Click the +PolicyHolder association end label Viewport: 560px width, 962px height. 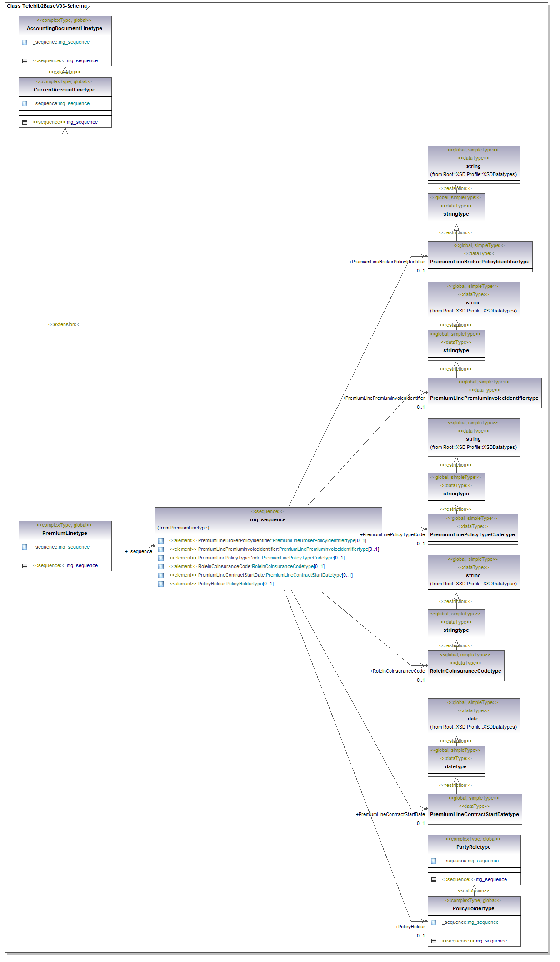click(410, 927)
